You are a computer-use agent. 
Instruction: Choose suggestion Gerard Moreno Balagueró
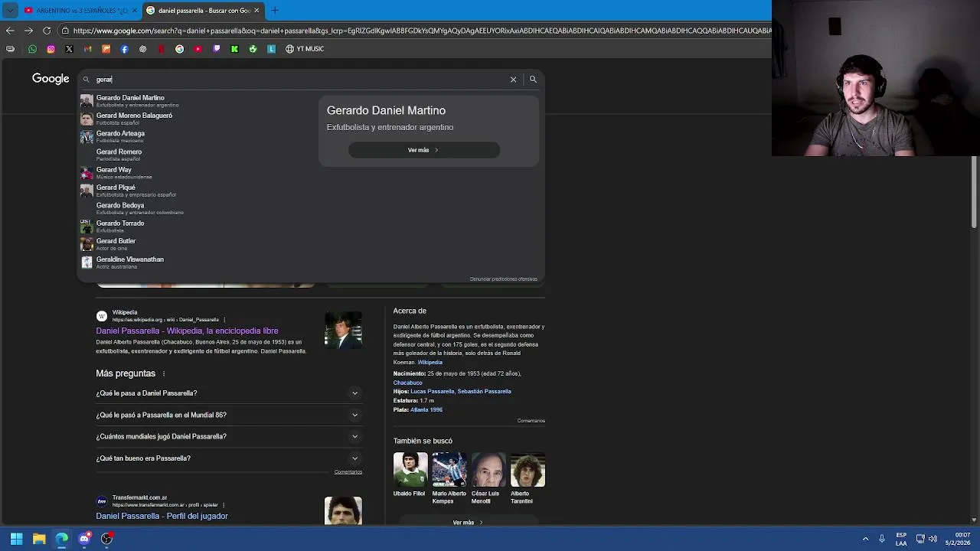[197, 119]
